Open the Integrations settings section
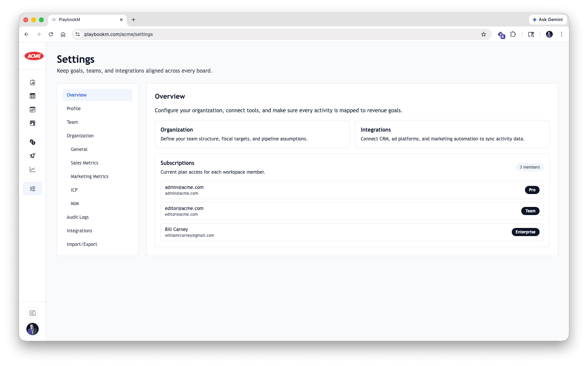Image resolution: width=588 pixels, height=366 pixels. tap(79, 231)
